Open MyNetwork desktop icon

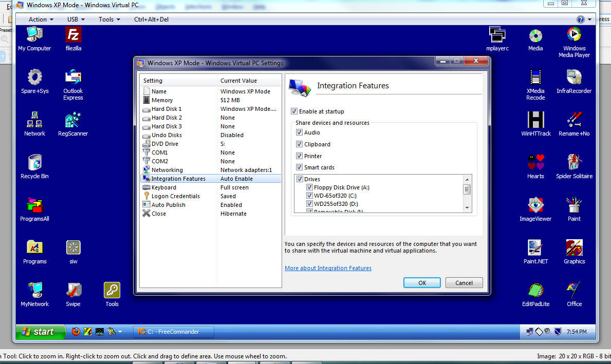[x=34, y=294]
